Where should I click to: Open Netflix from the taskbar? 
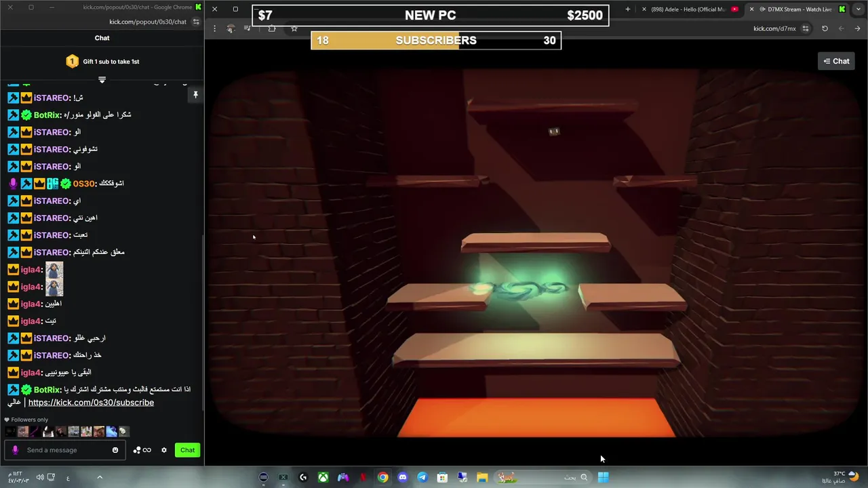tap(363, 477)
